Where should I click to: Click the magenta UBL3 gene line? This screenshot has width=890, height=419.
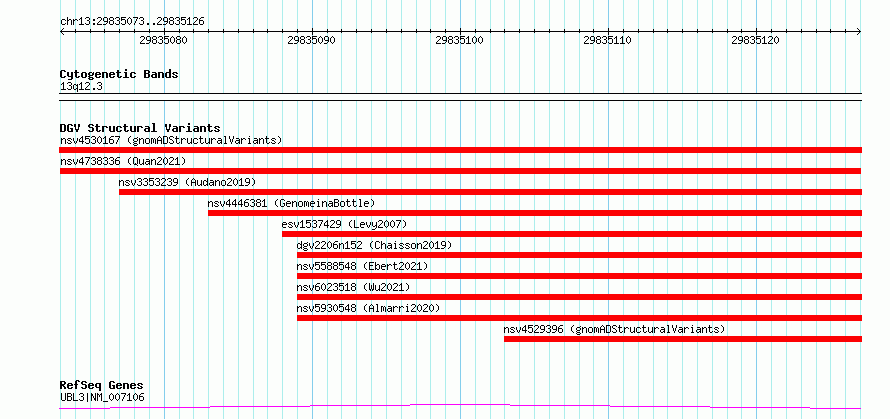tap(460, 406)
